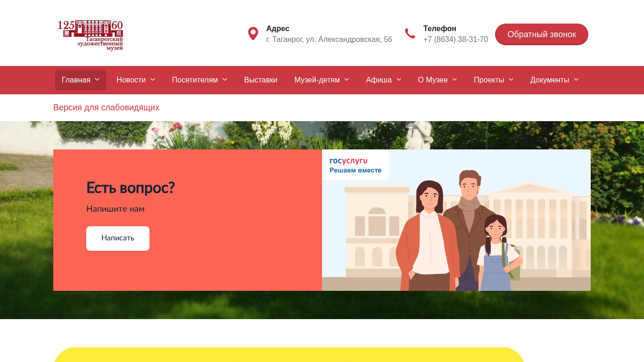The image size is (644, 362).
Task: Click the Напишите нам text
Action: [x=116, y=209]
